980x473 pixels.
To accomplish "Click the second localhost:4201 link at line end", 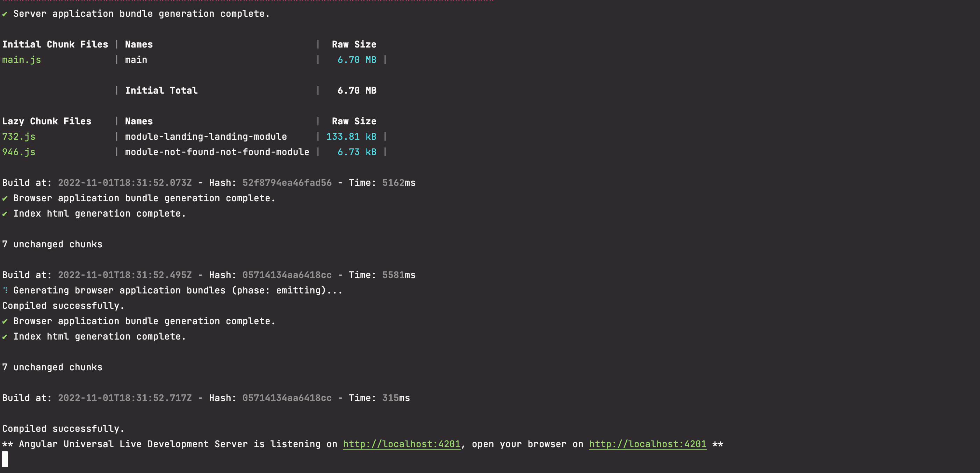I will [647, 444].
